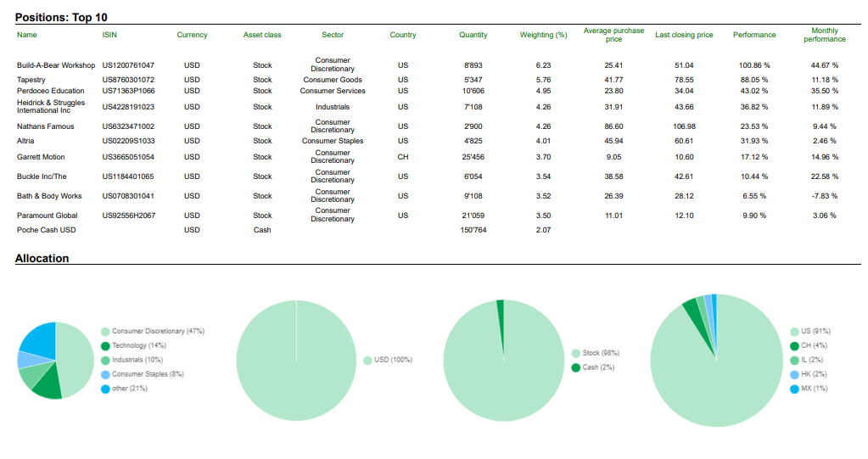Click the Last closing price header
The image size is (868, 459).
point(684,35)
